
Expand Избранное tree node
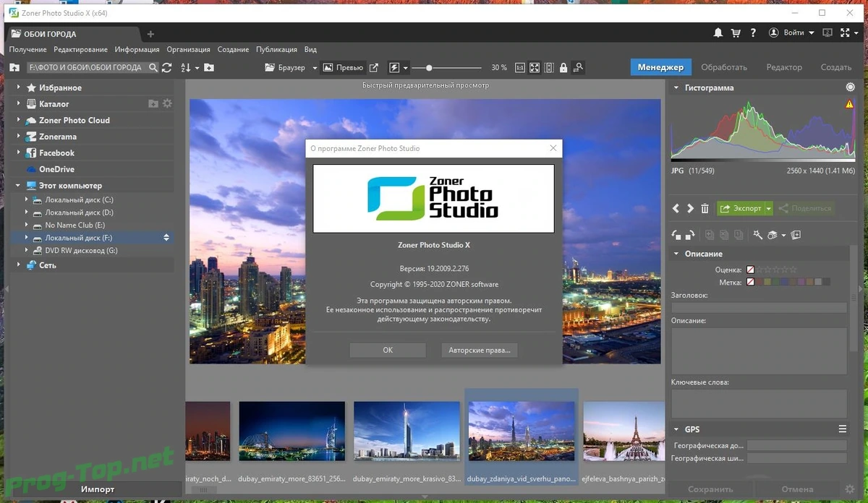tap(19, 87)
